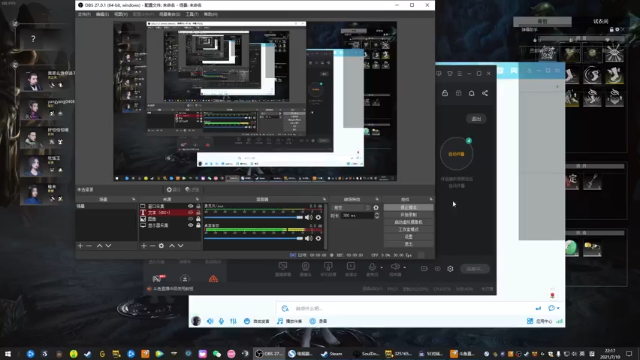Open the transition type dropdown in Scene Transitions
The height and width of the screenshot is (360, 640).
coord(351,208)
